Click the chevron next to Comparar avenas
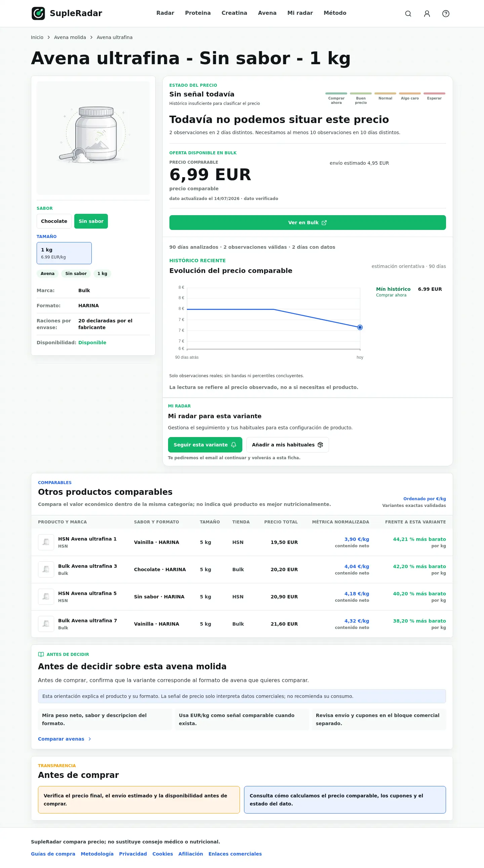The width and height of the screenshot is (484, 868). tap(90, 739)
